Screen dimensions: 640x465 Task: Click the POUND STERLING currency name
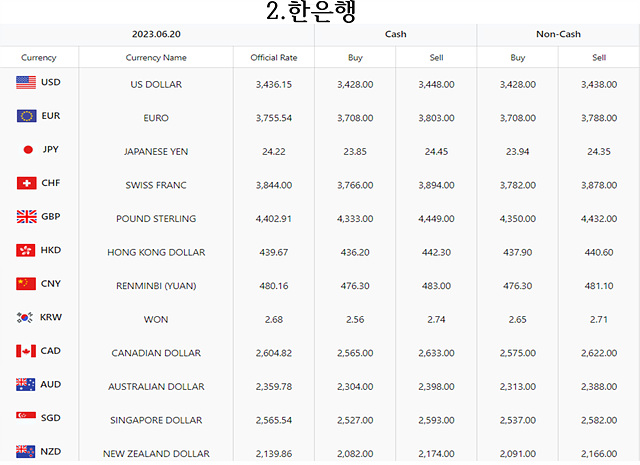tap(156, 219)
